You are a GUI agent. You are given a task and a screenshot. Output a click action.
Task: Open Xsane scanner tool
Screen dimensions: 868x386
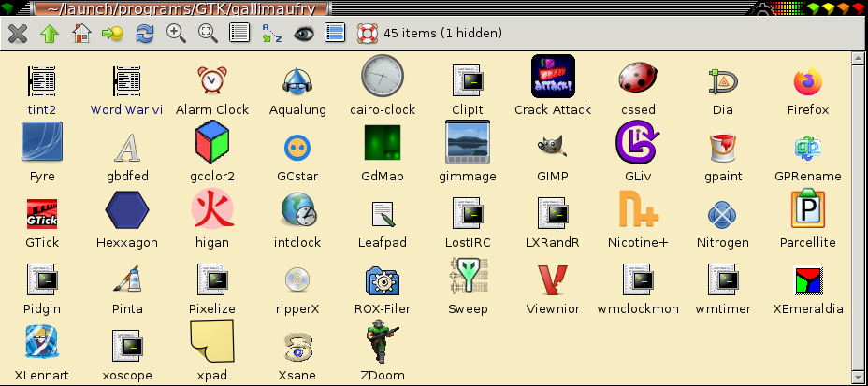coord(297,347)
